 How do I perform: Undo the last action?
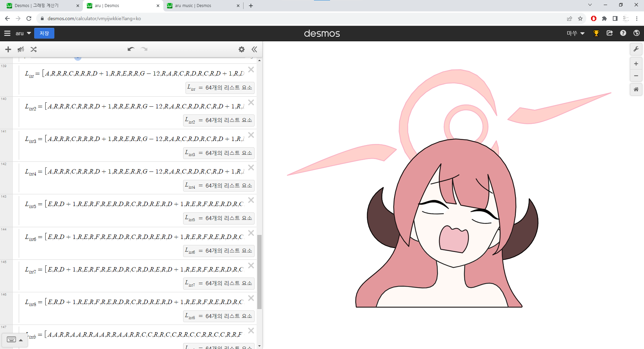[131, 49]
